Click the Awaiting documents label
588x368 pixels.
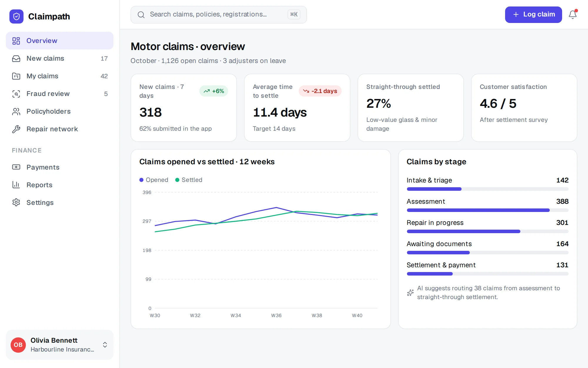pyautogui.click(x=439, y=244)
